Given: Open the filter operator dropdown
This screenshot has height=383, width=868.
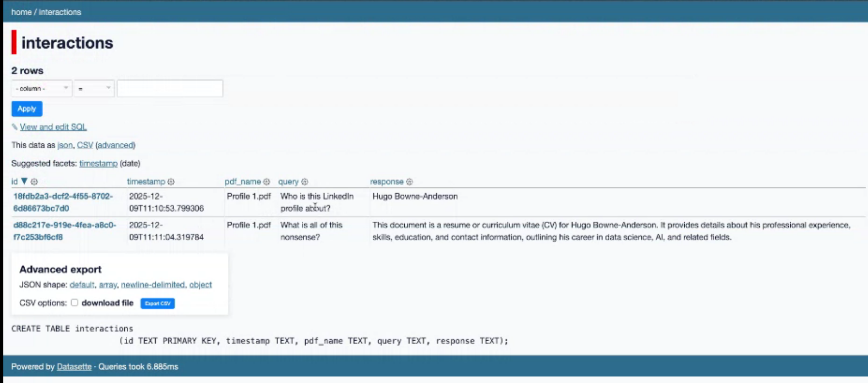Looking at the screenshot, I should (x=94, y=89).
